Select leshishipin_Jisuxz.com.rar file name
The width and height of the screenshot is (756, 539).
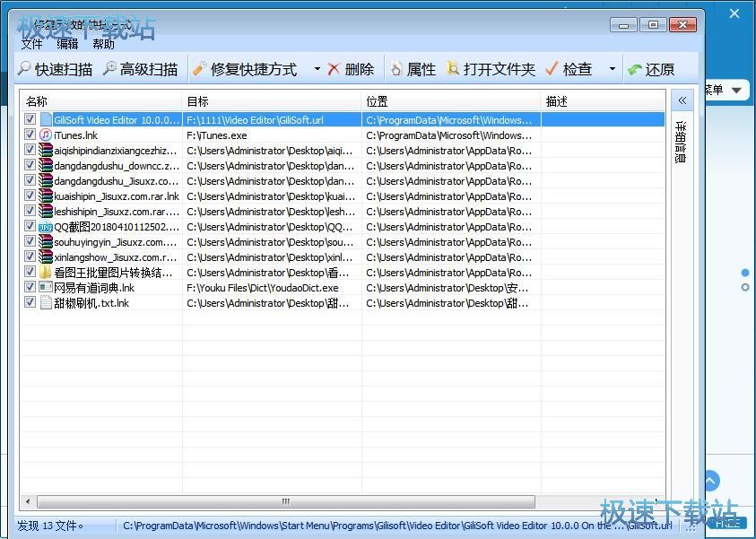click(x=117, y=212)
